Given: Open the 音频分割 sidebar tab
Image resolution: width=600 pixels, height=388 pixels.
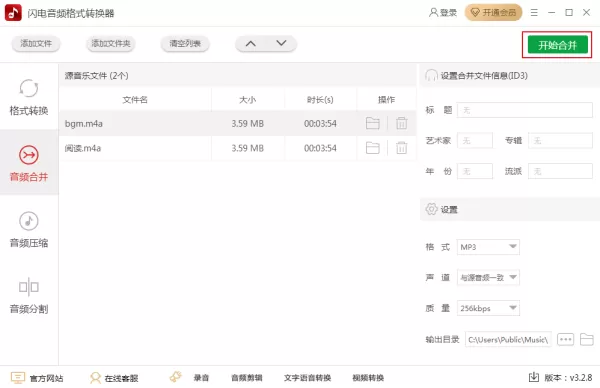Looking at the screenshot, I should [29, 295].
